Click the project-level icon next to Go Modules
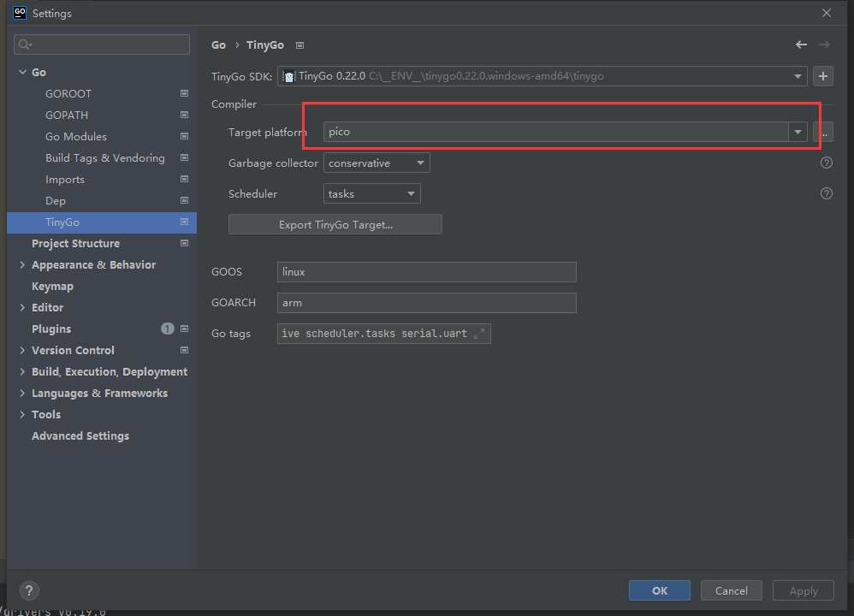This screenshot has height=616, width=854. point(185,136)
